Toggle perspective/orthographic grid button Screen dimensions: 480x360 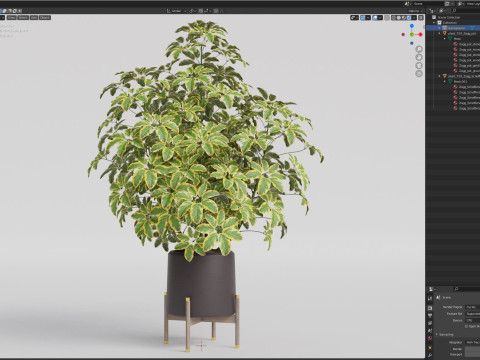pos(419,74)
